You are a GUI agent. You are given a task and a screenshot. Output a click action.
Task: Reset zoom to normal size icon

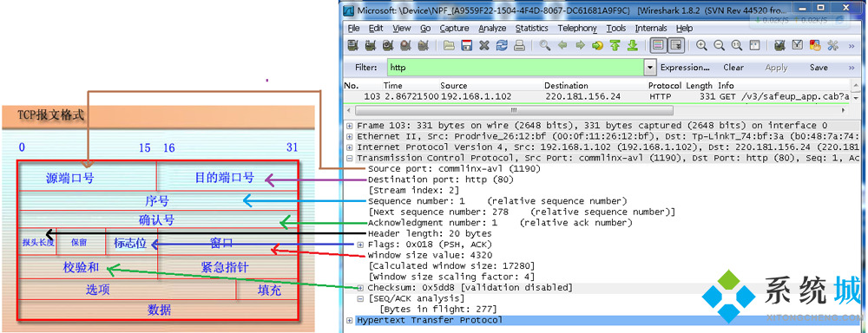point(737,45)
